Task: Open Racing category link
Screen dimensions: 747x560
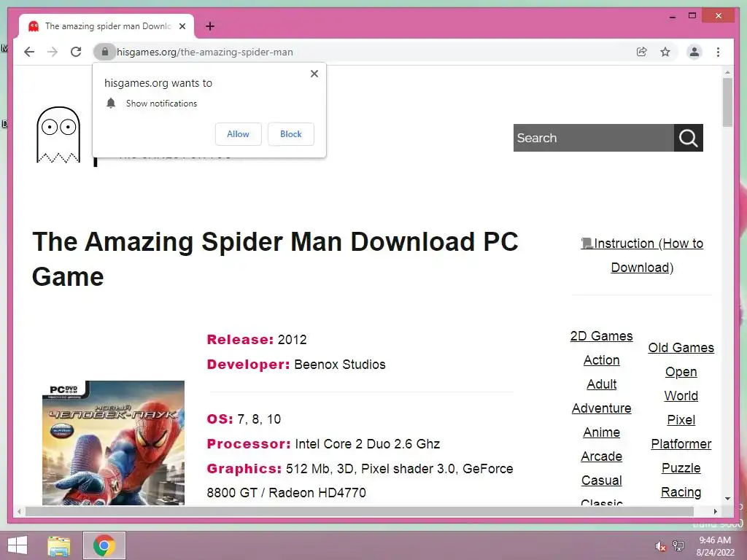Action: click(681, 492)
